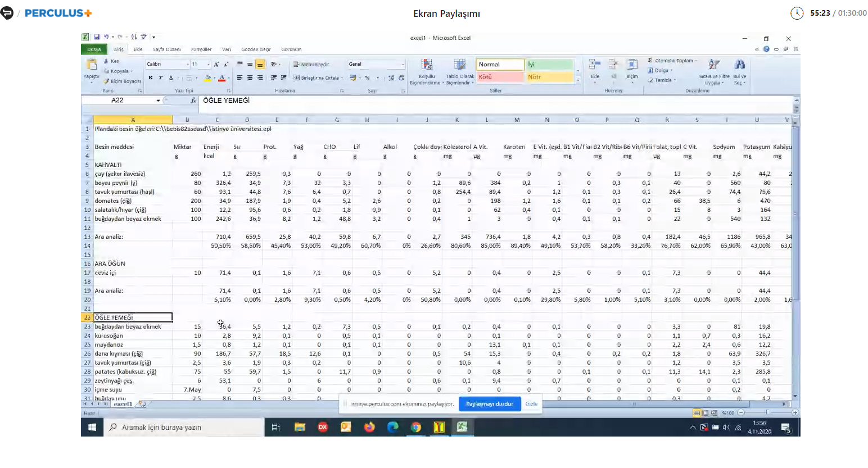Expand the Calibri font name dropdown
Screen dimensions: 868x468
187,65
